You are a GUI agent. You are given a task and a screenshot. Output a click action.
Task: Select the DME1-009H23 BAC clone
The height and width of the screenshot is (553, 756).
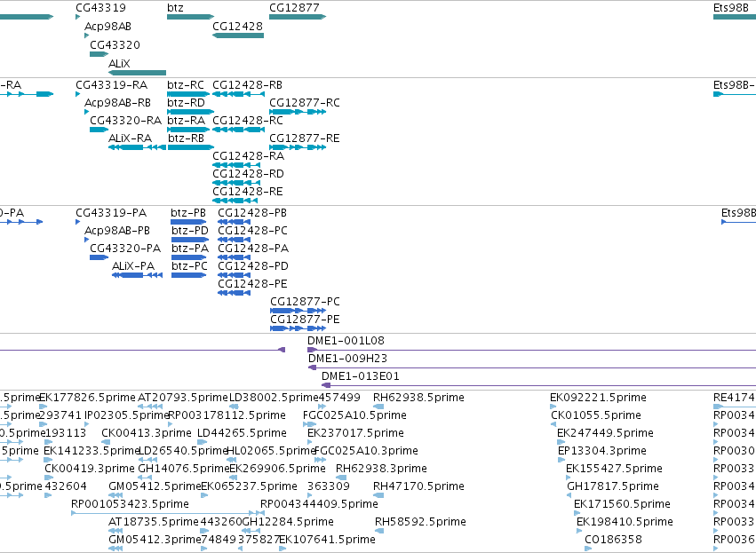click(x=532, y=368)
